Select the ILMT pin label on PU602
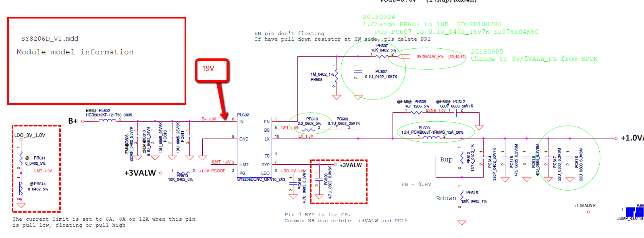The width and height of the screenshot is (644, 238). pyautogui.click(x=244, y=165)
